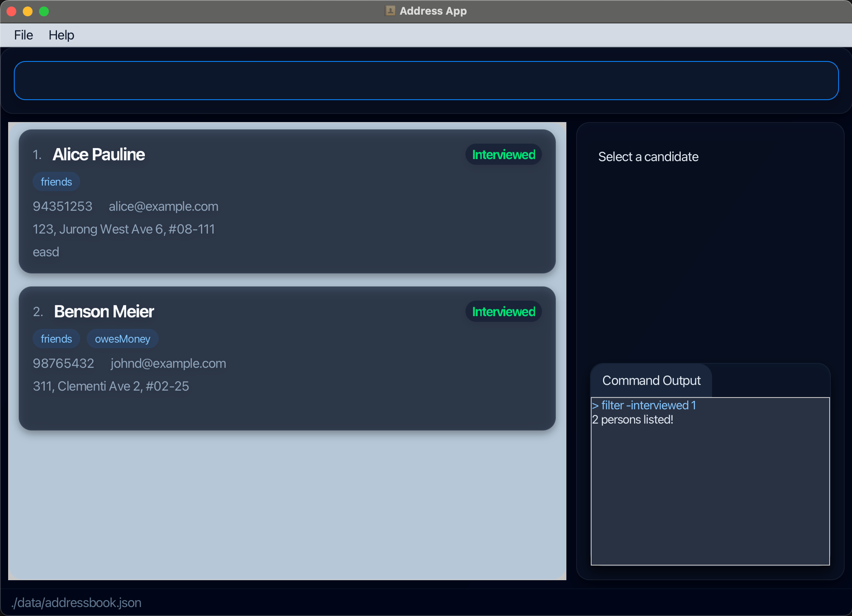Open the File menu
The image size is (852, 616).
pos(23,35)
